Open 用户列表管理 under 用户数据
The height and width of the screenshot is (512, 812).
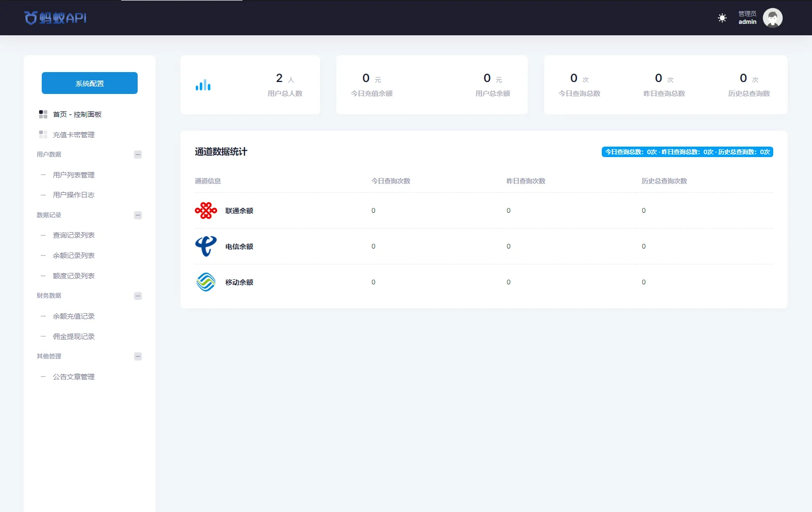[x=74, y=174]
